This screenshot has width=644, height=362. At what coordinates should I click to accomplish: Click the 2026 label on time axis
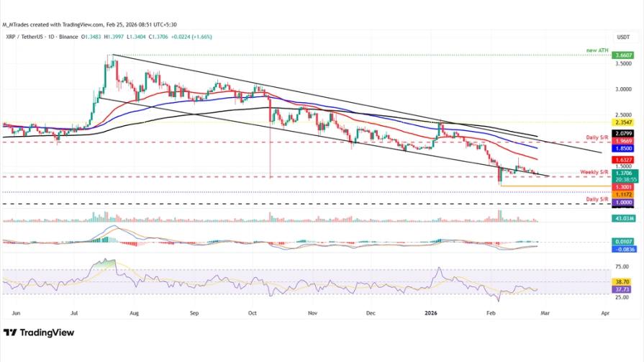pos(430,314)
